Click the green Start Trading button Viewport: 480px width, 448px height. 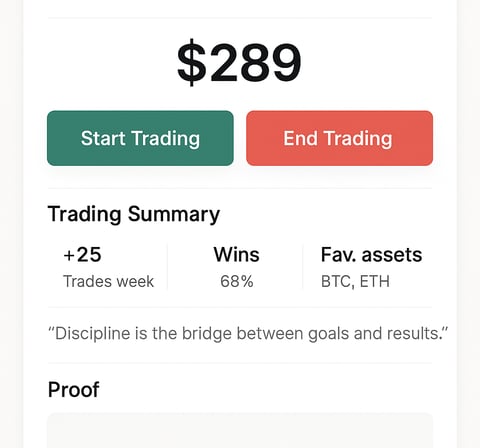[x=140, y=138]
